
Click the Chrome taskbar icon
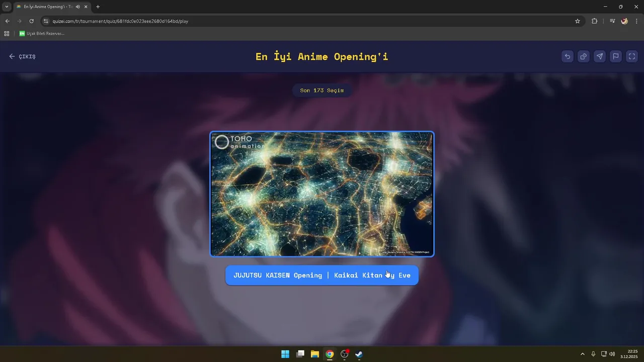[330, 354]
